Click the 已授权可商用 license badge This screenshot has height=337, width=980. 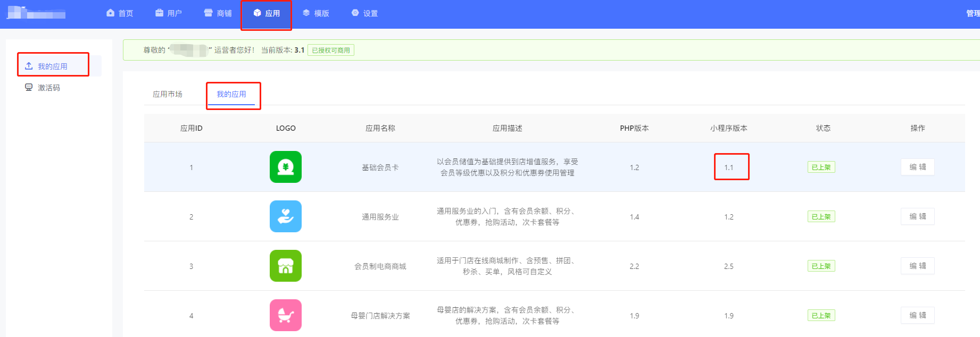(331, 50)
